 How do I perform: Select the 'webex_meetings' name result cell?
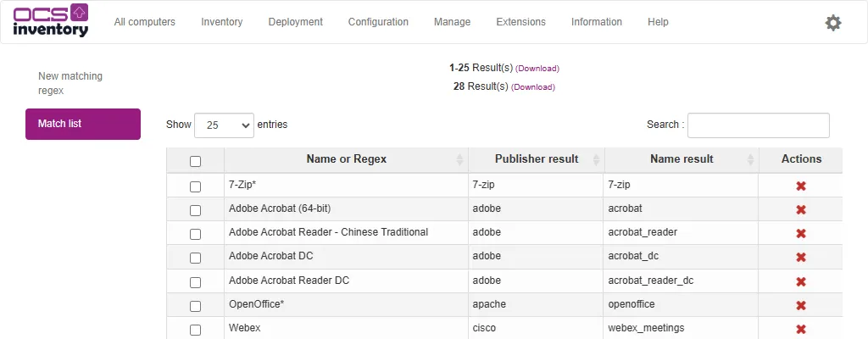pyautogui.click(x=682, y=328)
